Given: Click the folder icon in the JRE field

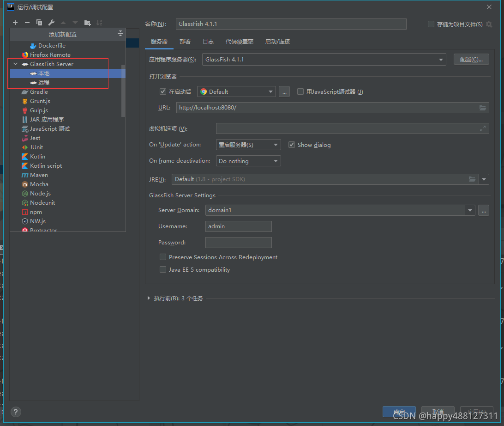Looking at the screenshot, I should 472,179.
